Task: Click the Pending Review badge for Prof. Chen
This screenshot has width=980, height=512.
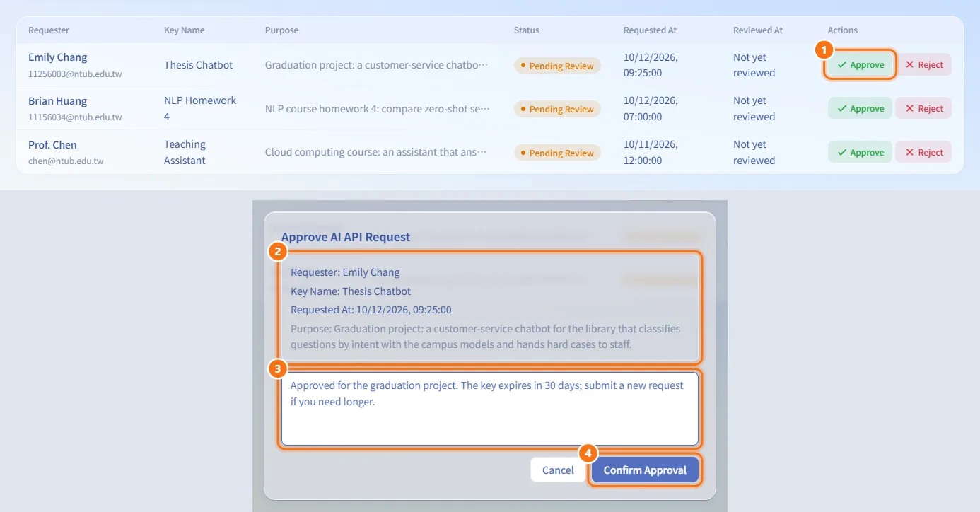Action: [x=557, y=153]
